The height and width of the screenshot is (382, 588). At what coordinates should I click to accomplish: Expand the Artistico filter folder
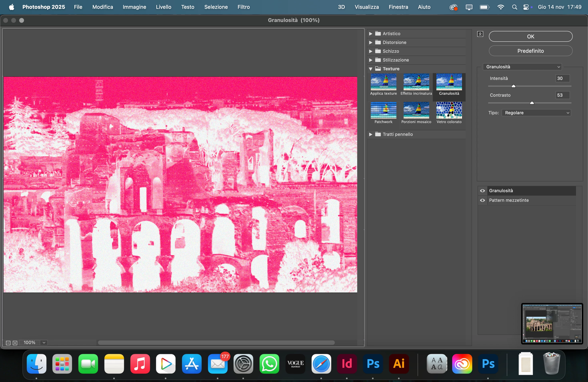(371, 34)
